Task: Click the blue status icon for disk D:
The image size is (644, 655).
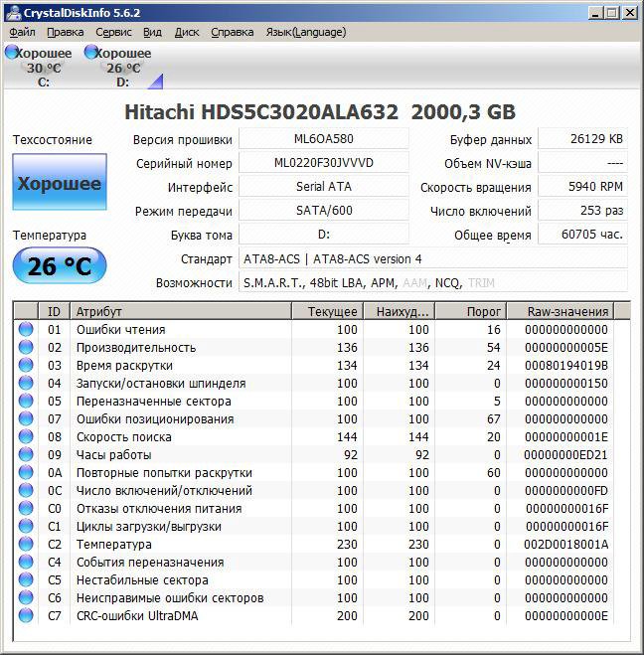Action: pyautogui.click(x=91, y=53)
